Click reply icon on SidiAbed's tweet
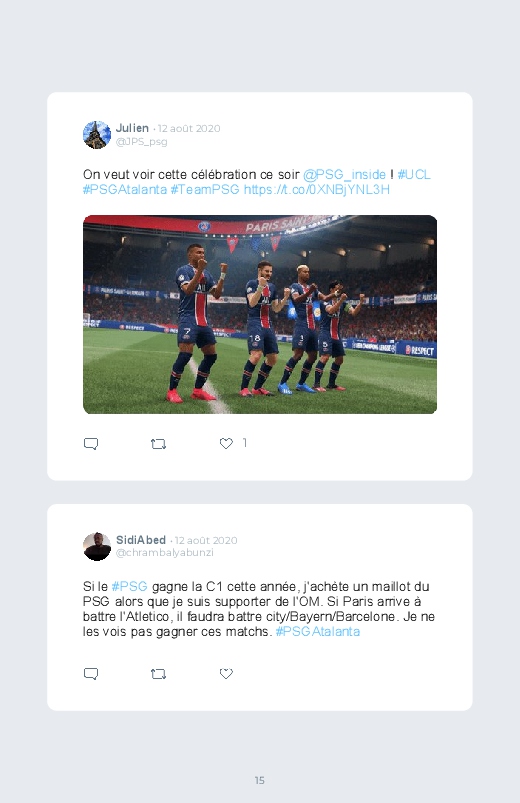The height and width of the screenshot is (803, 520). 91,673
